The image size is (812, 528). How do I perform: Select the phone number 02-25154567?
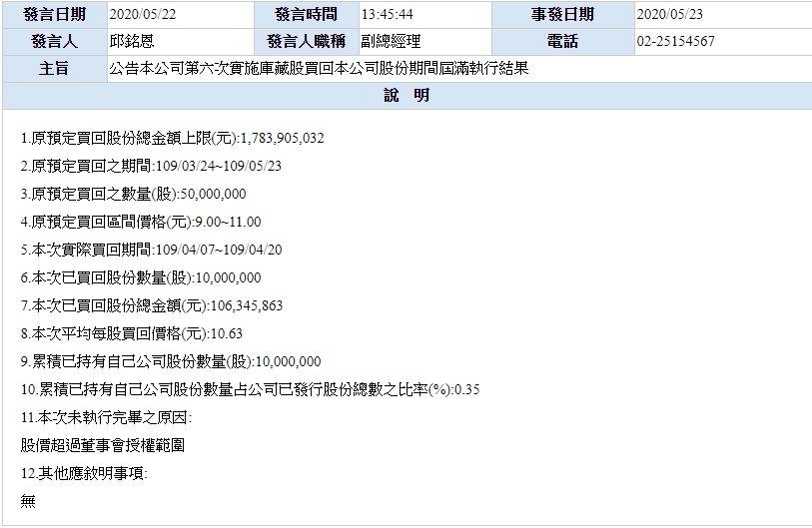(675, 41)
